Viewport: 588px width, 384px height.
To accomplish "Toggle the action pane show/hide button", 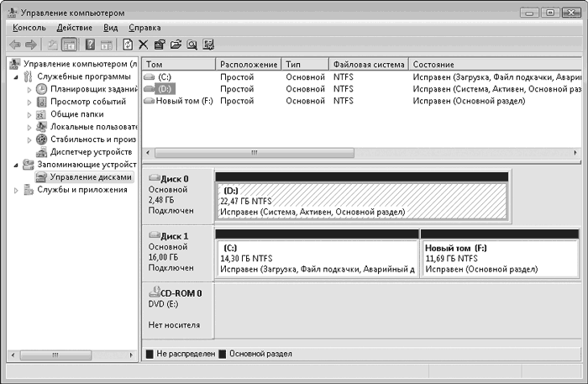I will click(x=106, y=45).
